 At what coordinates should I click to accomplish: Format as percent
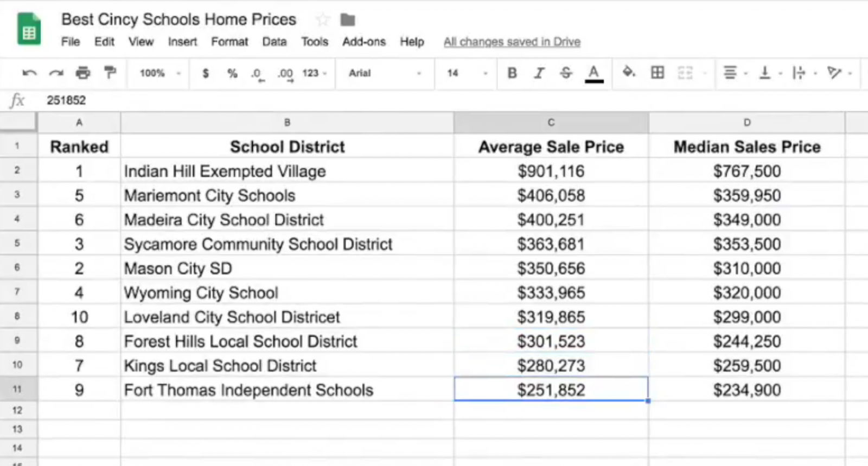pos(233,73)
